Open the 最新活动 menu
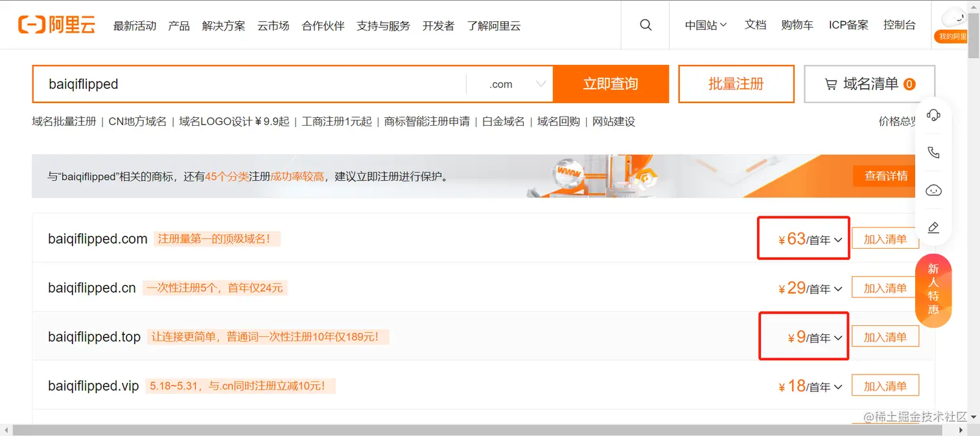 point(135,26)
